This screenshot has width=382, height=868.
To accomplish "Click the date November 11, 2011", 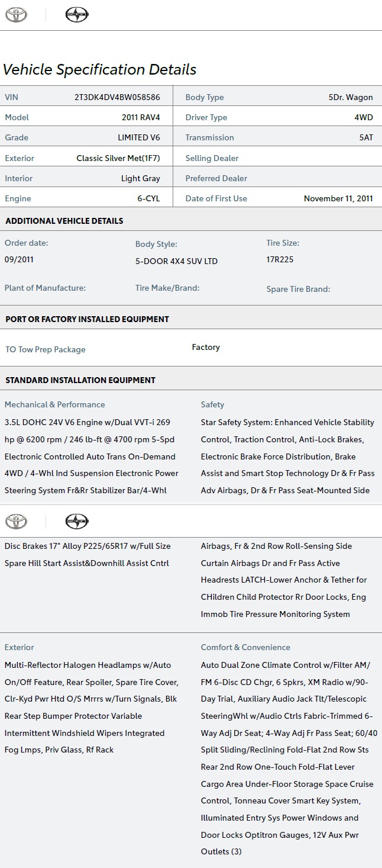I will pos(338,198).
